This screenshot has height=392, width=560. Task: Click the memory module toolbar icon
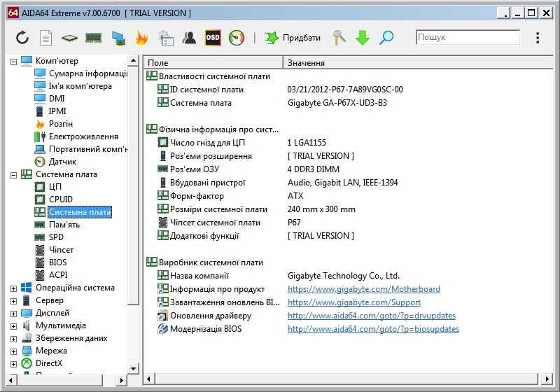94,38
